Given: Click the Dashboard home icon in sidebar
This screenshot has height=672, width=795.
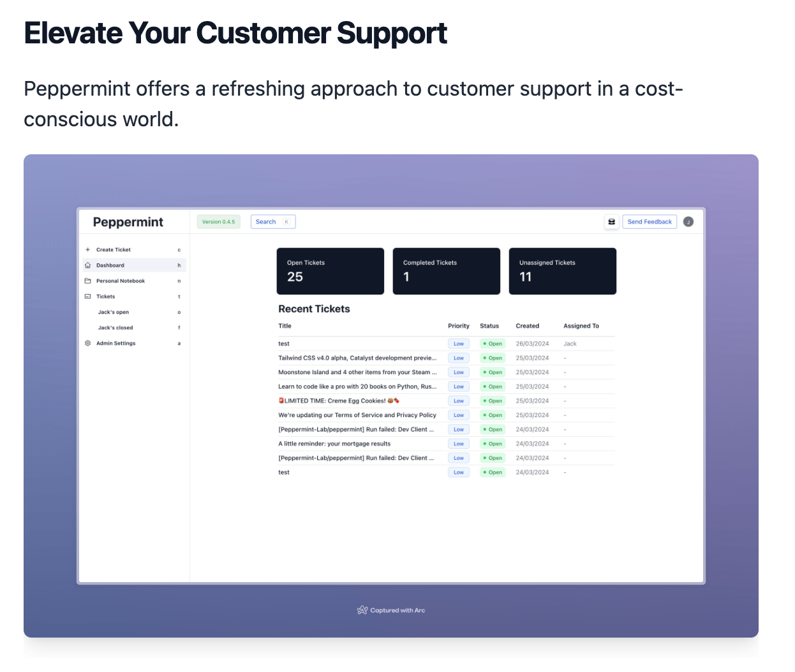Looking at the screenshot, I should [88, 265].
